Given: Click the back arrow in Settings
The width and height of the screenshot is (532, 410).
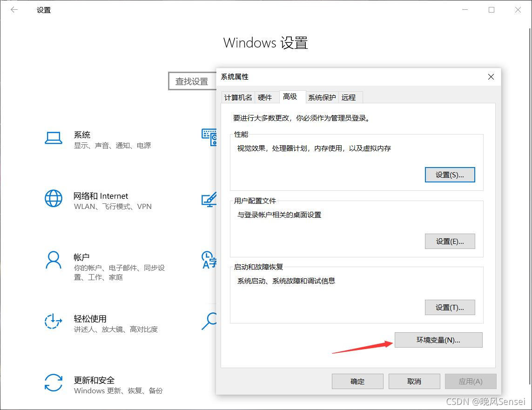Looking at the screenshot, I should click(14, 9).
